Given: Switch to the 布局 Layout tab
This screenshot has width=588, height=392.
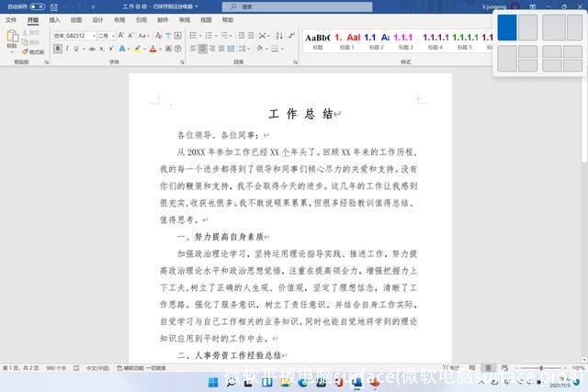Looking at the screenshot, I should [119, 20].
